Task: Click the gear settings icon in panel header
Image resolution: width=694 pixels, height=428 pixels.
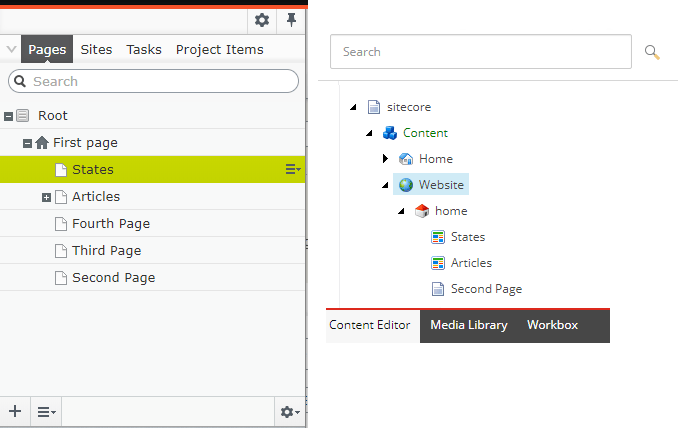Action: (x=262, y=20)
